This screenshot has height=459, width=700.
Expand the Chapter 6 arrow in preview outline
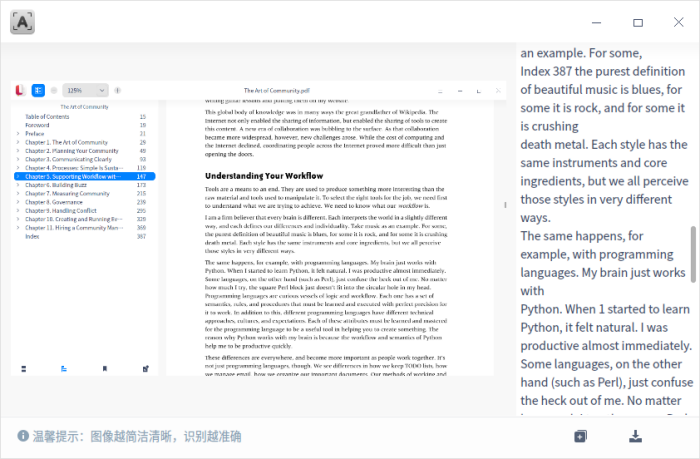tap(18, 185)
